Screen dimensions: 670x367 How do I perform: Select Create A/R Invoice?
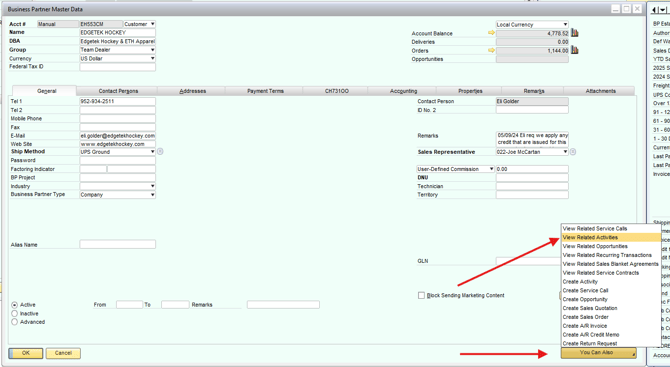[611, 326]
